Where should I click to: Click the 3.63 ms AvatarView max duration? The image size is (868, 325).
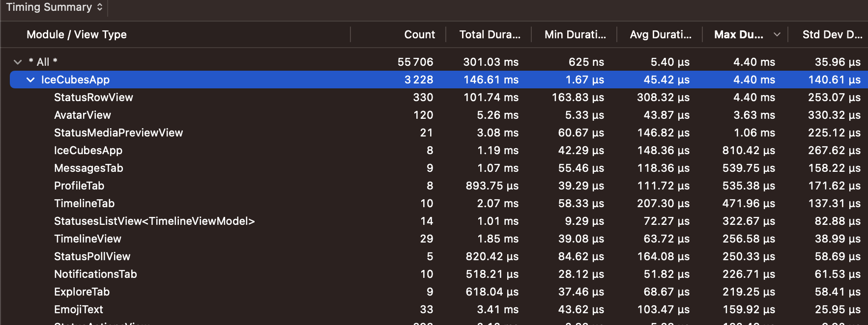[x=754, y=115]
